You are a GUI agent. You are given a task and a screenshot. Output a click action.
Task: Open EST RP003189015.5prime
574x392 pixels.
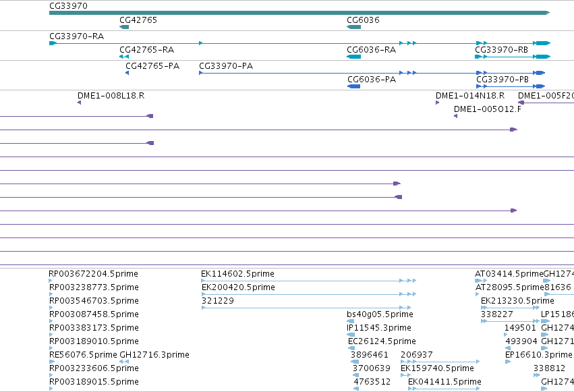[x=94, y=382]
